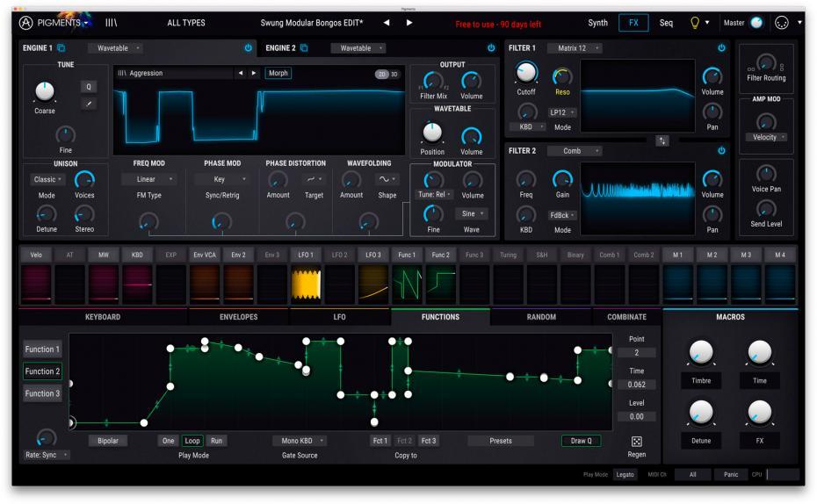Toggle the Bipolar function mode

[108, 441]
